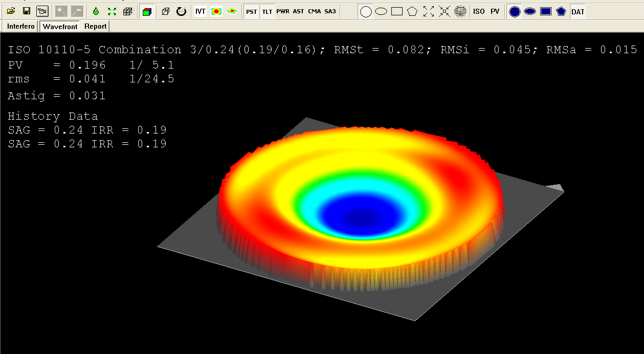Select the outlined circle aperture shape
The height and width of the screenshot is (354, 644).
pyautogui.click(x=366, y=11)
